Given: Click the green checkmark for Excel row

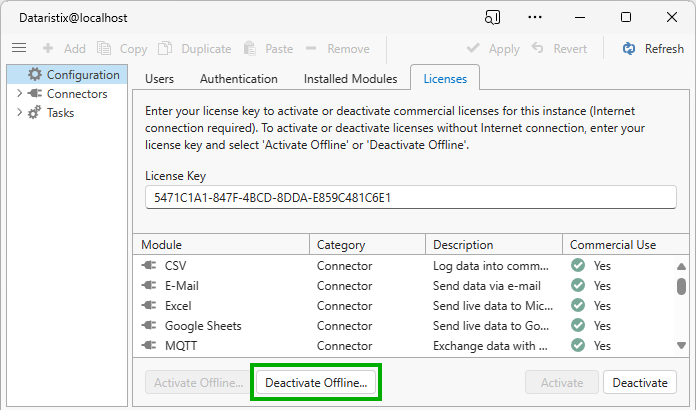Looking at the screenshot, I should 578,306.
